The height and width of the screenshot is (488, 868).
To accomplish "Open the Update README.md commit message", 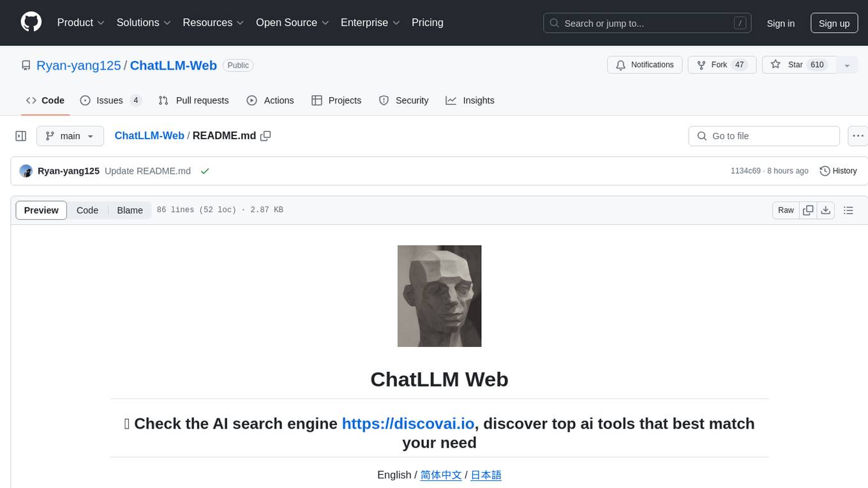I will pos(147,171).
